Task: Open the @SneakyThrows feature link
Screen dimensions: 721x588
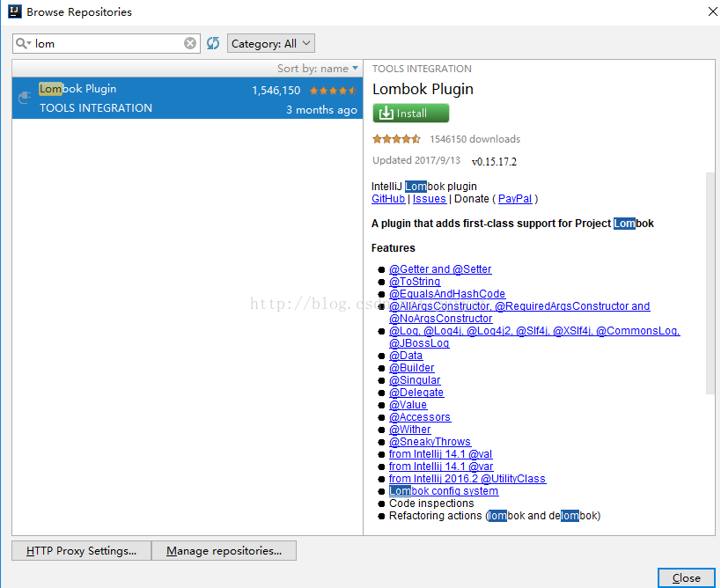Action: (x=430, y=442)
